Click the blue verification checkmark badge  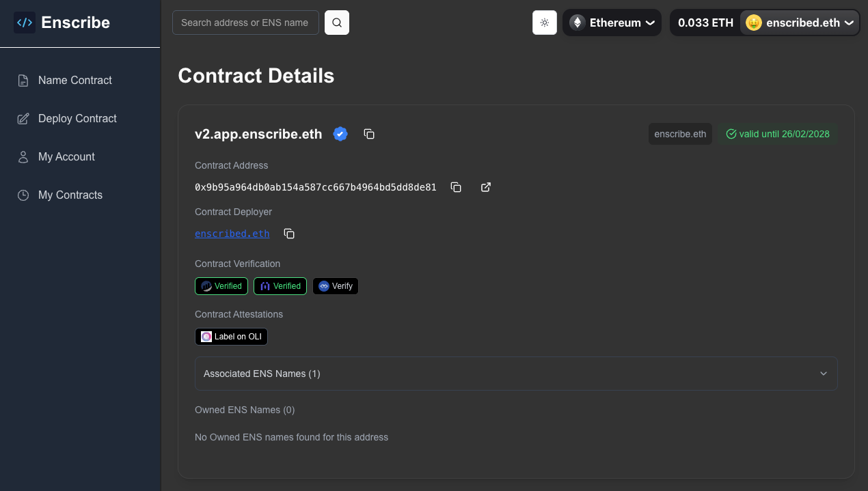(x=340, y=134)
